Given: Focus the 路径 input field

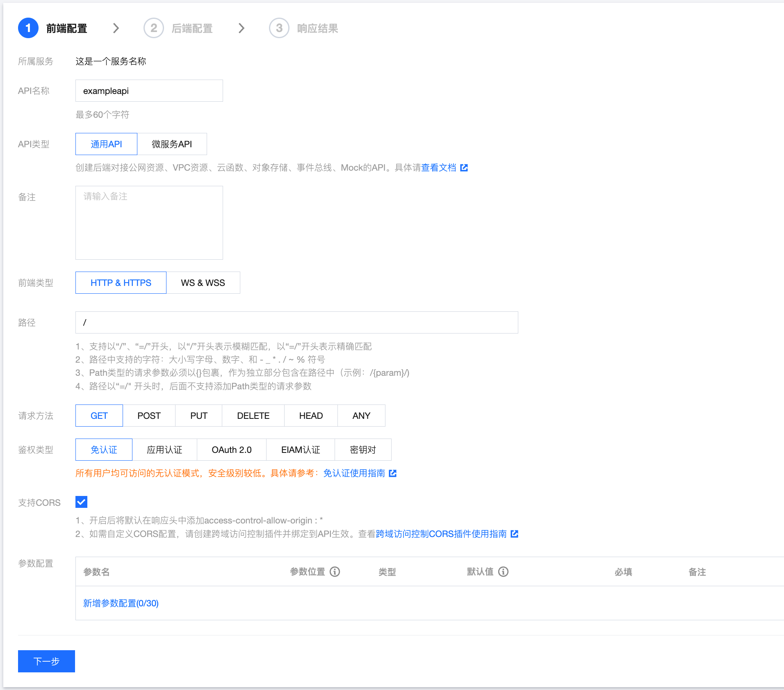Looking at the screenshot, I should point(297,322).
